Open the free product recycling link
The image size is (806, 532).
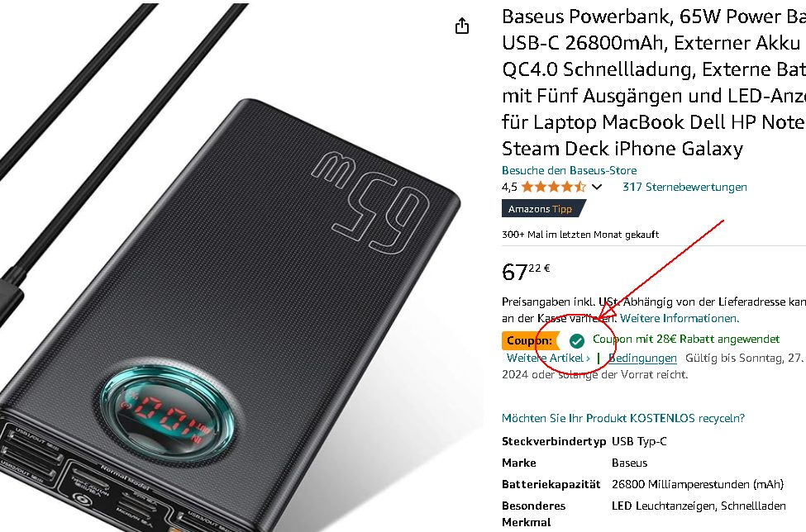(623, 418)
